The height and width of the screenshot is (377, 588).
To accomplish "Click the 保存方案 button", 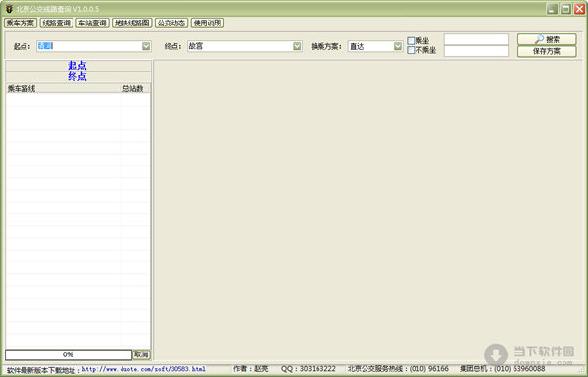I will click(x=547, y=51).
